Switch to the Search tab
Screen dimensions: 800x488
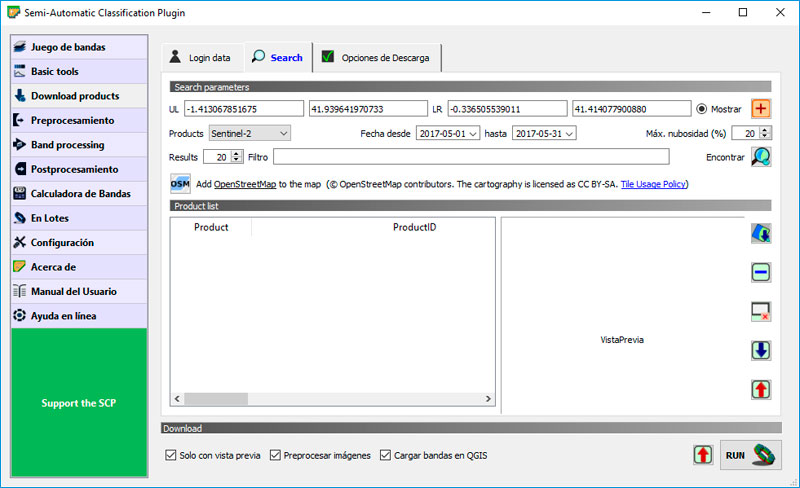278,57
